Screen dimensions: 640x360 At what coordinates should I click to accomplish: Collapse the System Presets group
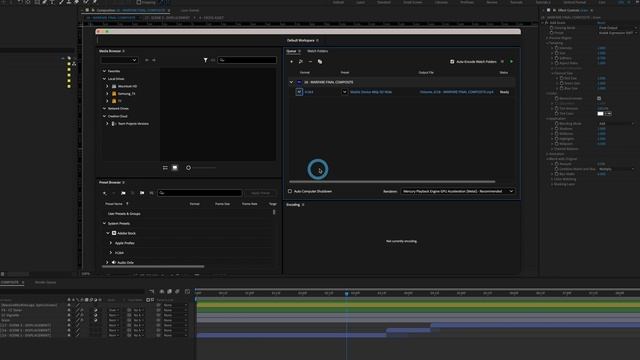point(104,223)
